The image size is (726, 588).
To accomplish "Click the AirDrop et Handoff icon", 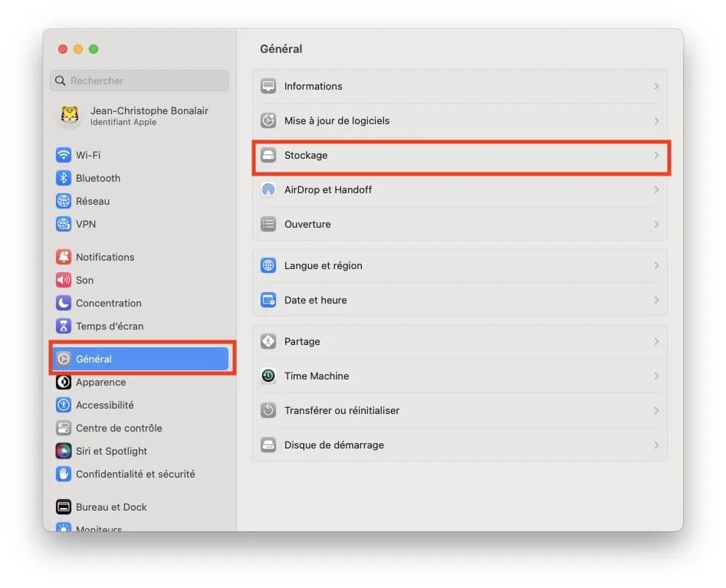I will pyautogui.click(x=268, y=190).
